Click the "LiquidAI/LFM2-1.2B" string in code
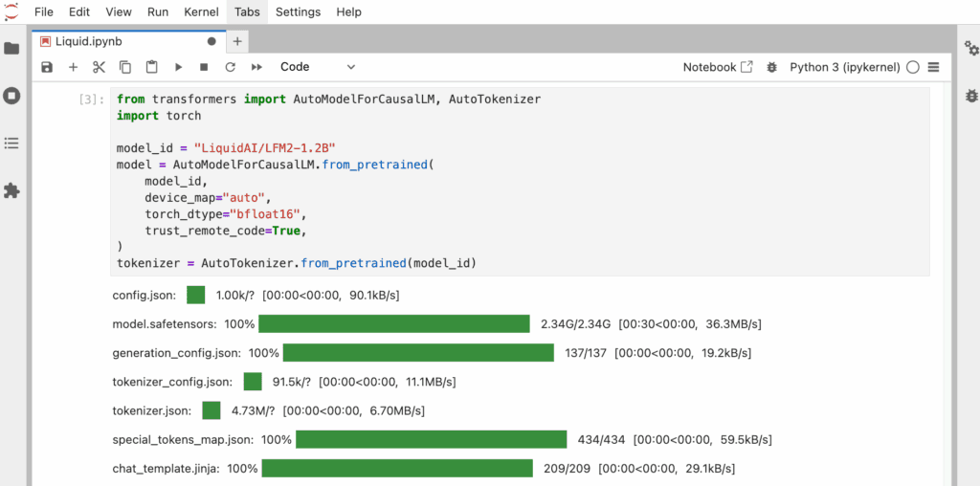This screenshot has width=980, height=486. 265,148
